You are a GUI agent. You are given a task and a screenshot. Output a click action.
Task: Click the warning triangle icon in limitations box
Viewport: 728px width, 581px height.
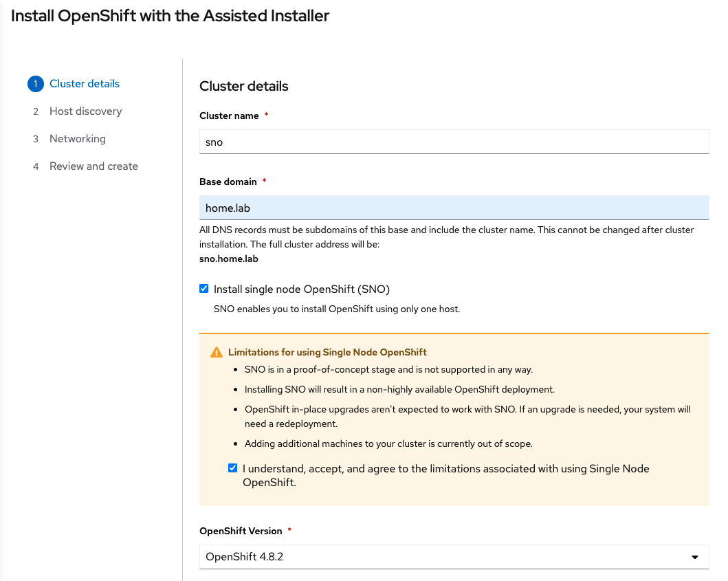(217, 353)
